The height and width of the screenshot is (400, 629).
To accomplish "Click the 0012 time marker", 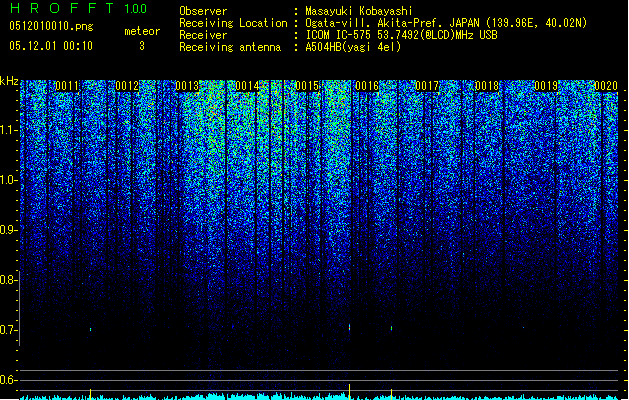I will 127,86.
